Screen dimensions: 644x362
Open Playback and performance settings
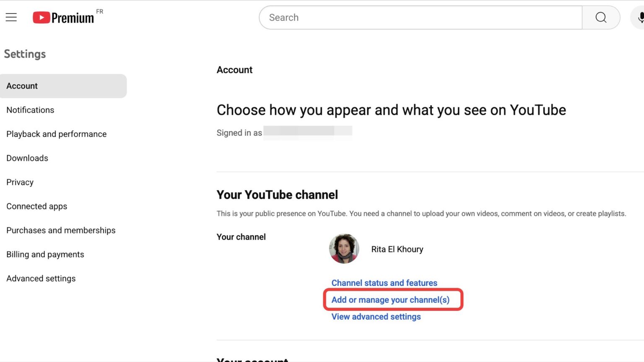click(56, 134)
